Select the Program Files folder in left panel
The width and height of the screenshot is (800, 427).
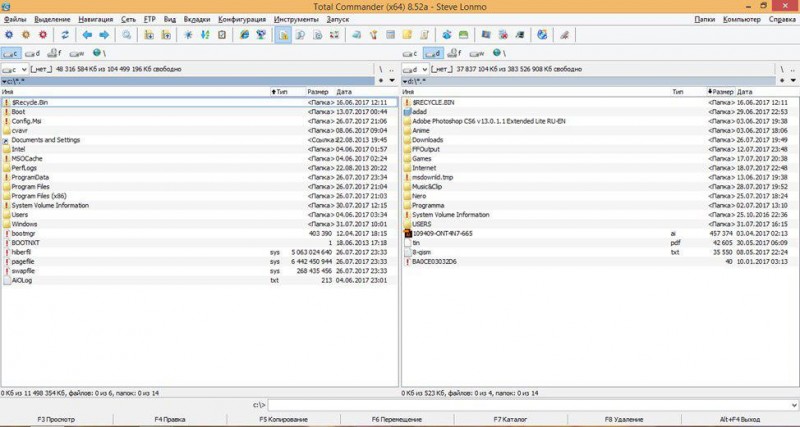(199, 187)
